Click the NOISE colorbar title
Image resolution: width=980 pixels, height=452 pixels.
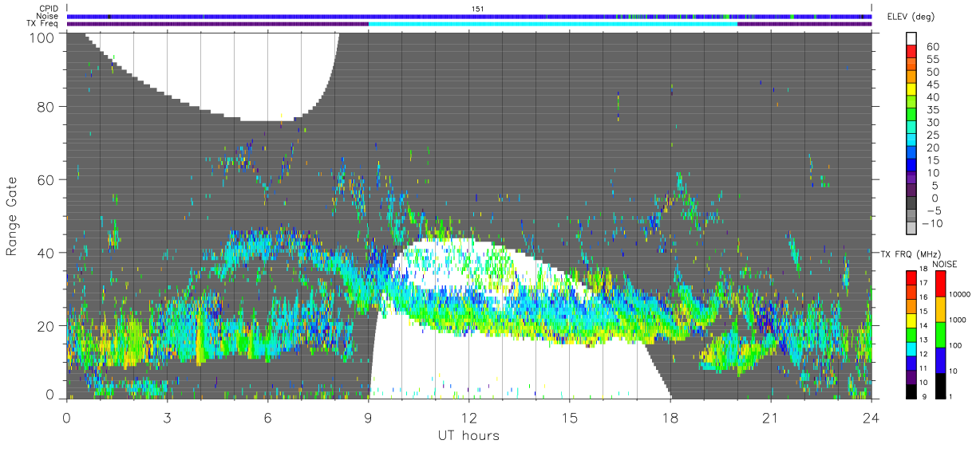click(944, 264)
